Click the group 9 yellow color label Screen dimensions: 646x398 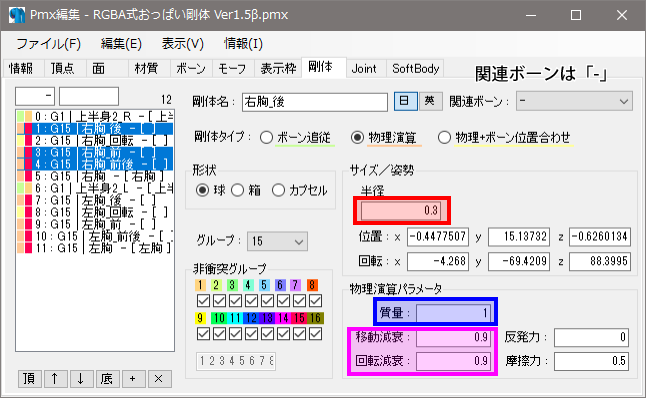click(200, 318)
